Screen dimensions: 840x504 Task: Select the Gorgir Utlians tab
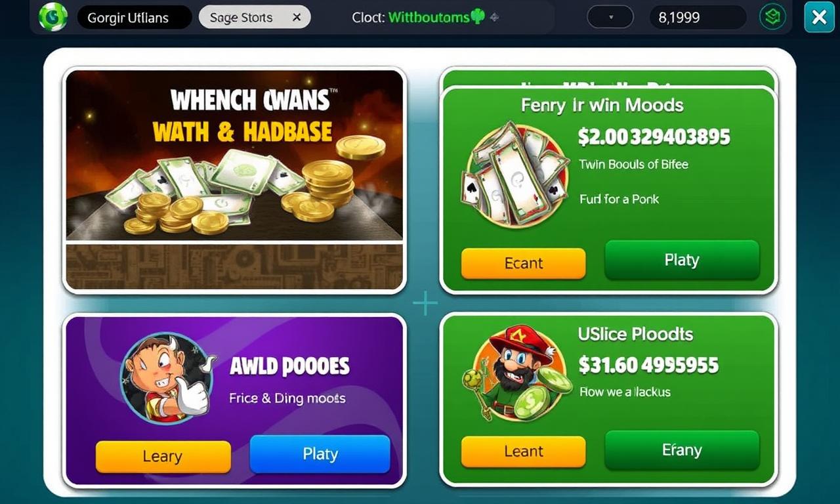click(x=135, y=18)
